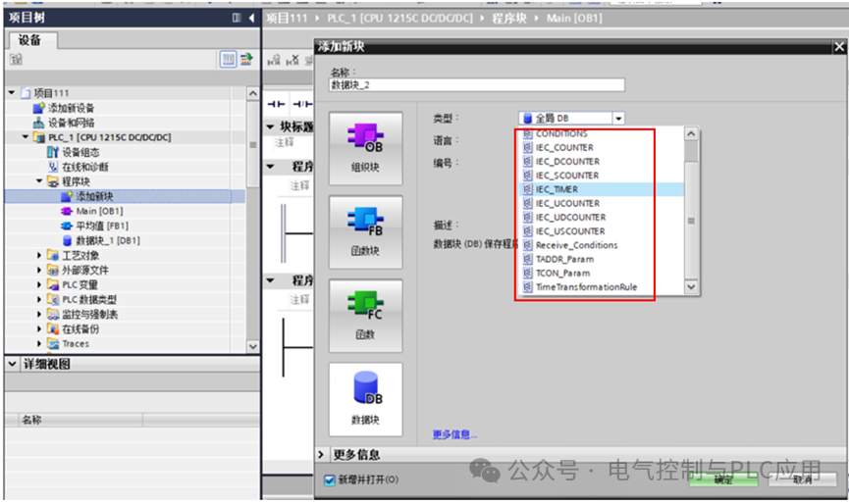Click the 确定 button
849x504 pixels.
[722, 479]
